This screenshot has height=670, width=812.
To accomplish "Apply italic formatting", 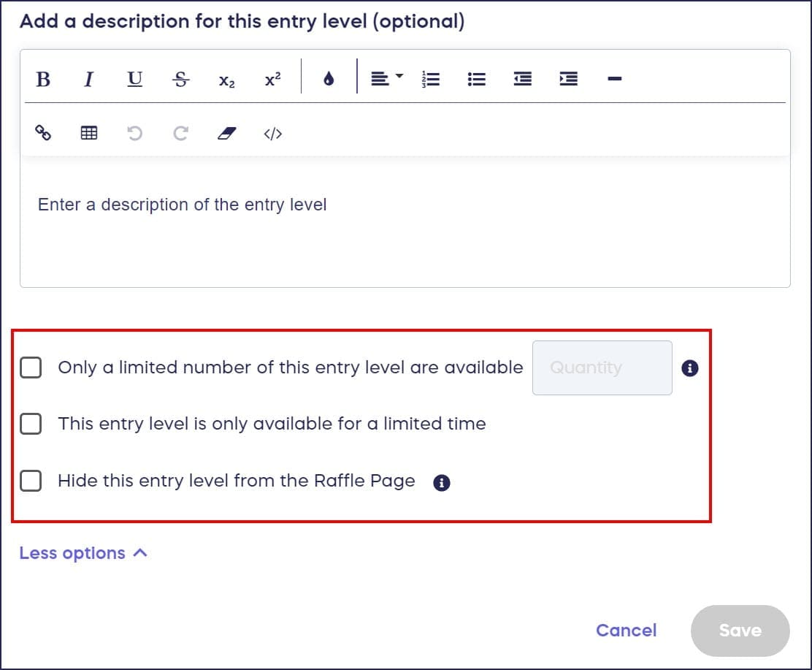I will tap(88, 79).
